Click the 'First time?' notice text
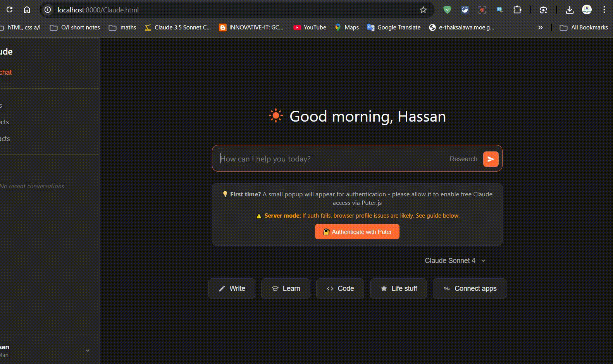This screenshot has height=364, width=613. [245, 194]
